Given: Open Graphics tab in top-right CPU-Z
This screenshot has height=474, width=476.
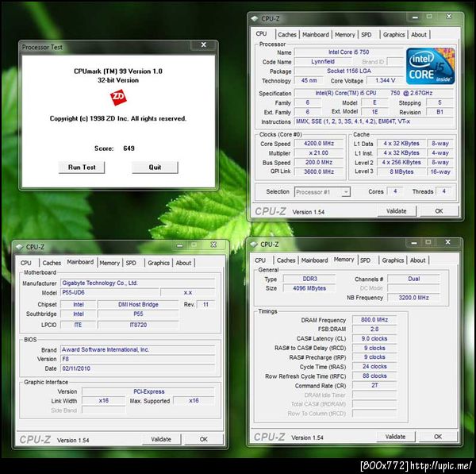Looking at the screenshot, I should (393, 35).
